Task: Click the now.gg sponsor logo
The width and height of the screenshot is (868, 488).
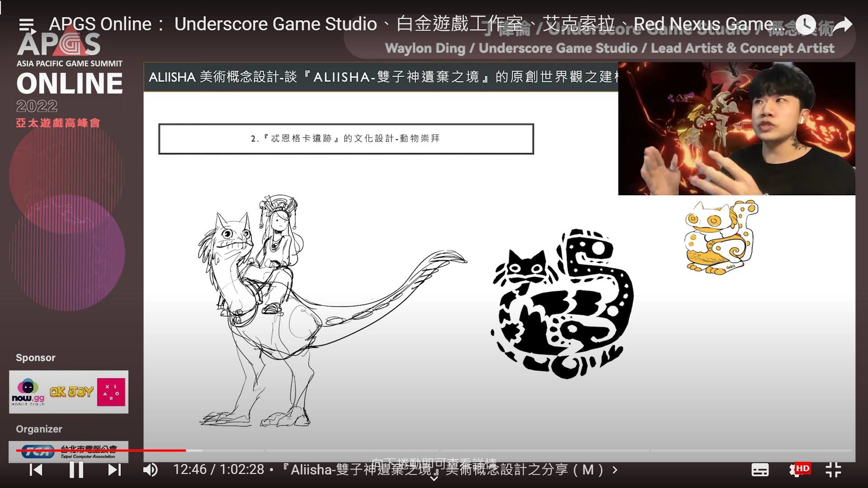Action: (28, 392)
